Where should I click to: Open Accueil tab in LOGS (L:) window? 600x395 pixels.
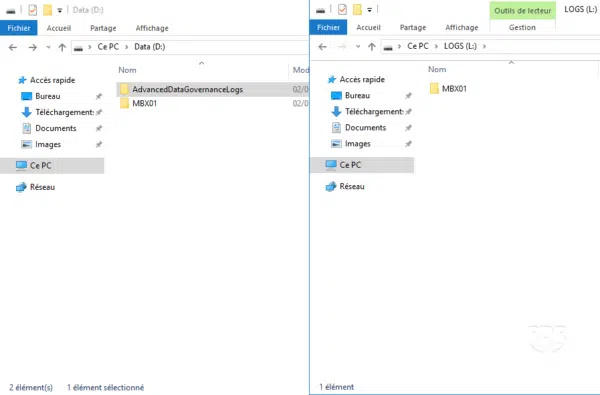[368, 27]
